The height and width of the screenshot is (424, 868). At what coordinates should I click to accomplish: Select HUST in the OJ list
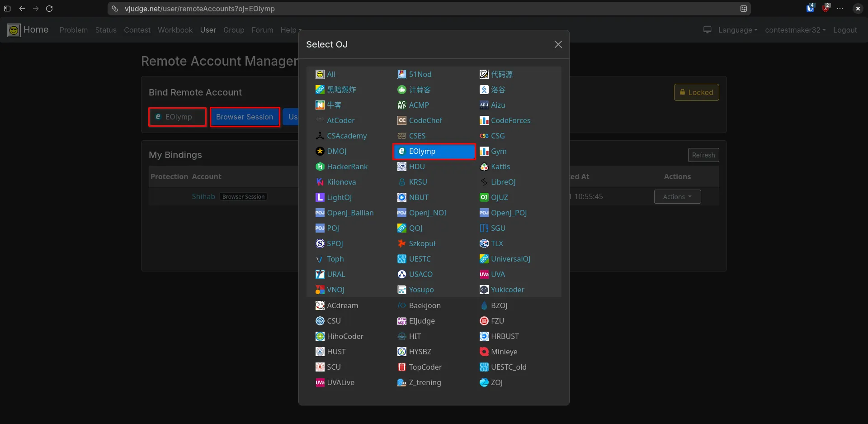coord(336,352)
